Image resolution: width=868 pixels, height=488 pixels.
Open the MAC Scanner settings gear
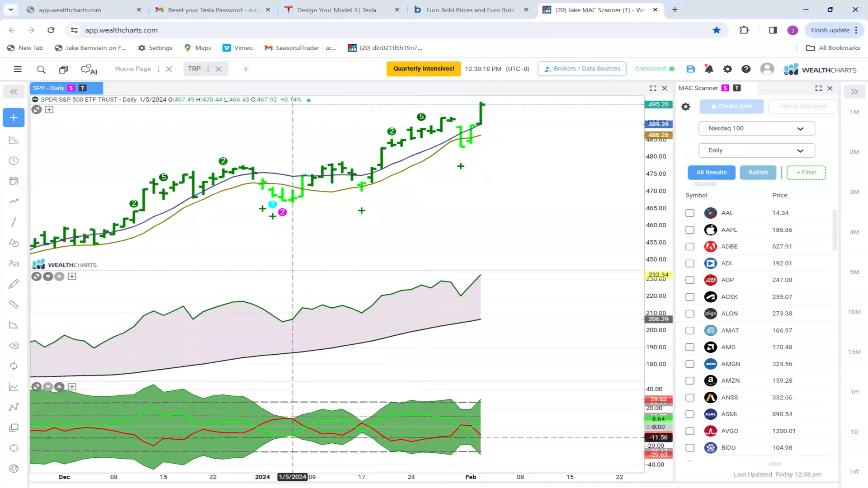[x=686, y=107]
